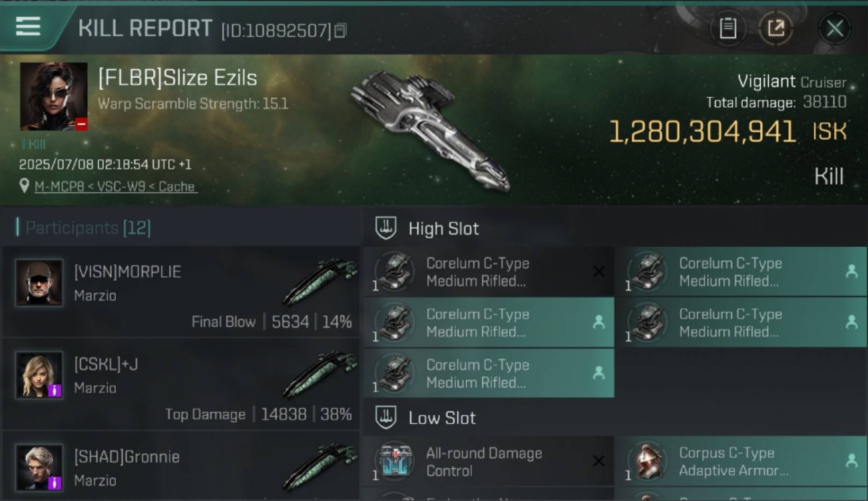Click Marzio ship icon in MORPLIE row
Image resolution: width=868 pixels, height=501 pixels.
[x=320, y=282]
